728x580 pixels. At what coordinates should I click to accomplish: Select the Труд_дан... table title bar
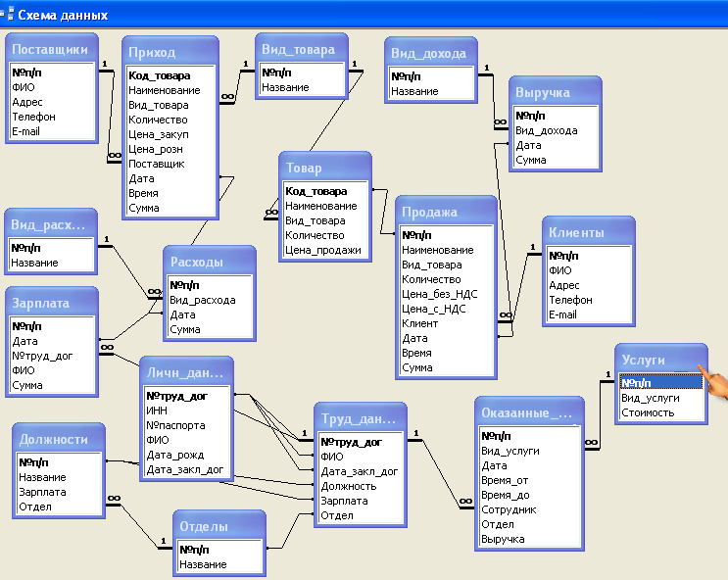click(x=361, y=418)
